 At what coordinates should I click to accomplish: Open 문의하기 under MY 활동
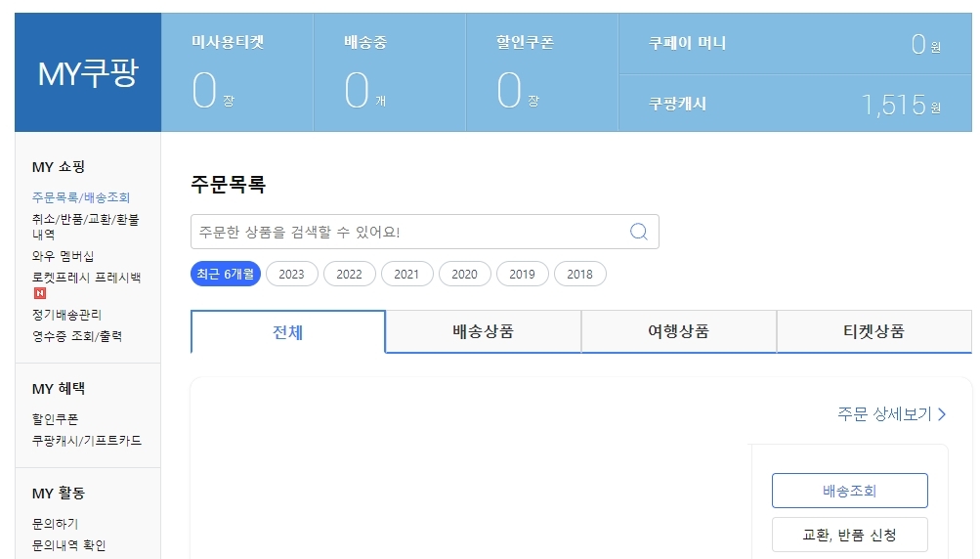point(55,524)
